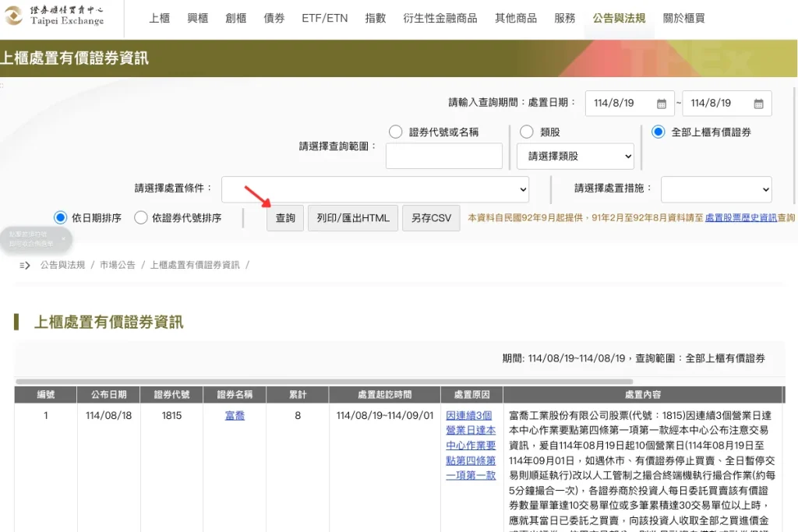Click the 編號 column header
Viewport: 798px width, 532px height.
[x=45, y=395]
